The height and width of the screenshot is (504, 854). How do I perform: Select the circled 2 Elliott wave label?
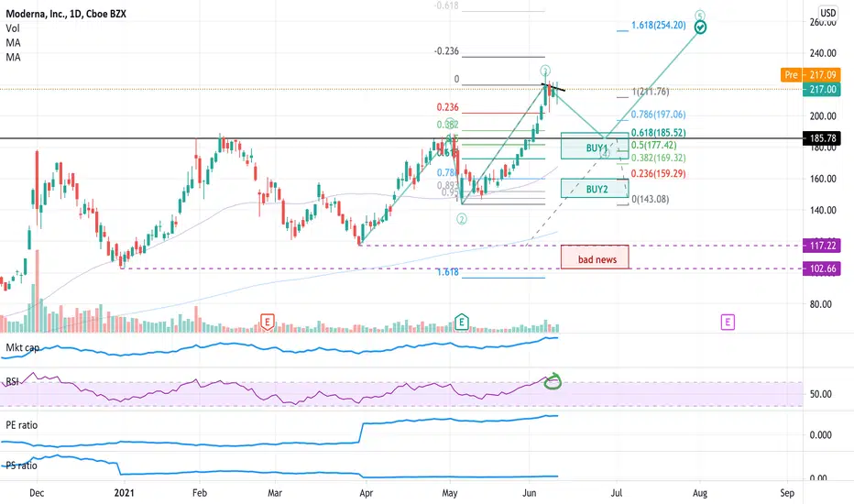462,219
